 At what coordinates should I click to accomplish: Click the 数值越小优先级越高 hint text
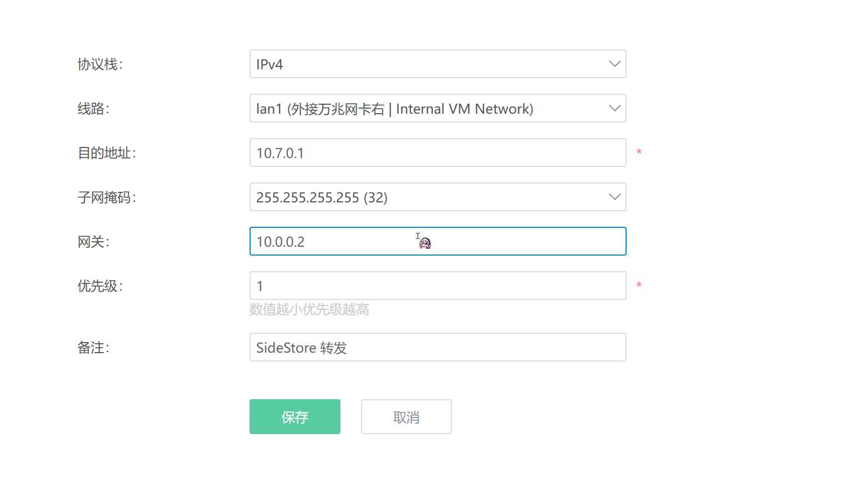tap(309, 309)
